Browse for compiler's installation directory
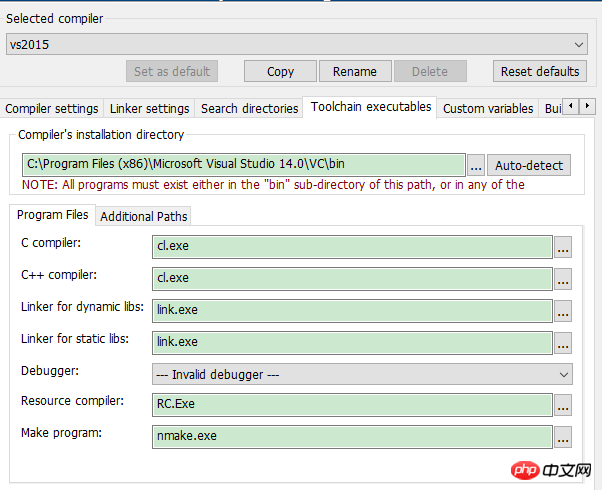Screen dimensions: 602x490 tap(476, 165)
